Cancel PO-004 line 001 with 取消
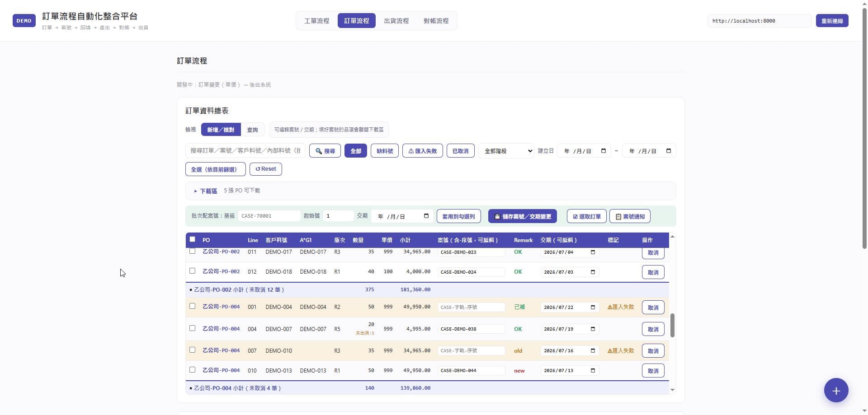 coord(653,308)
